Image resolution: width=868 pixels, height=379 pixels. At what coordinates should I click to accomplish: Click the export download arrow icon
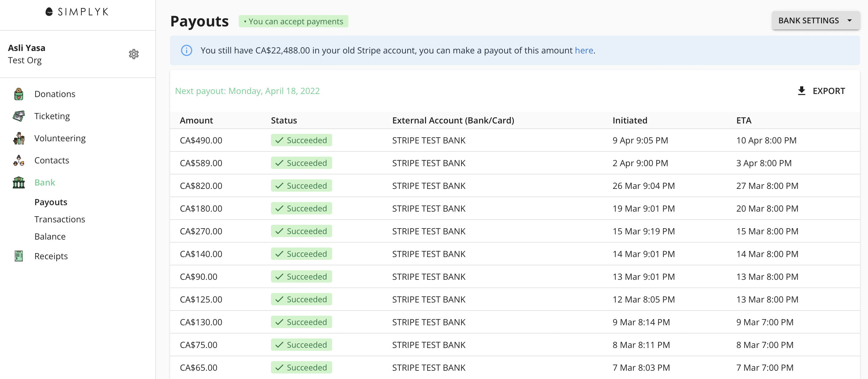click(x=802, y=91)
